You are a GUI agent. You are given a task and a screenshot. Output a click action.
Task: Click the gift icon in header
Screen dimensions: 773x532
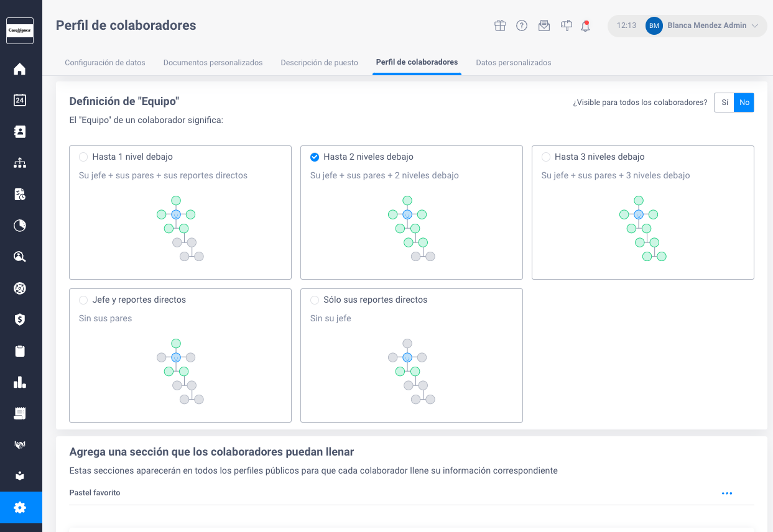(500, 25)
